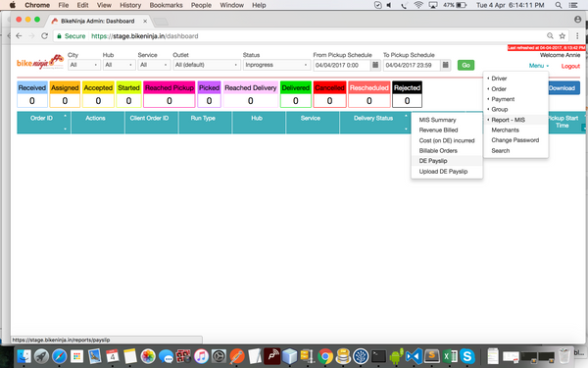
Task: Open Launchpad rocket in the dock
Action: click(41, 356)
